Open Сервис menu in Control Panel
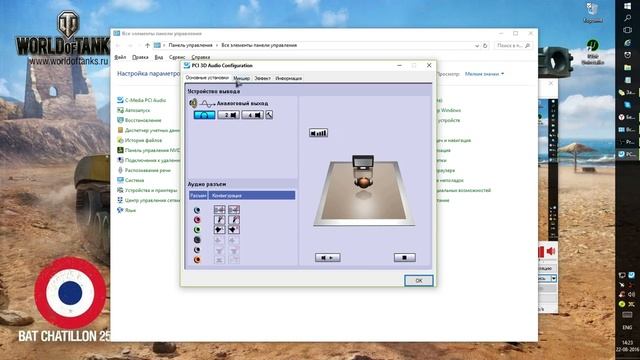The width and height of the screenshot is (640, 360). click(177, 57)
